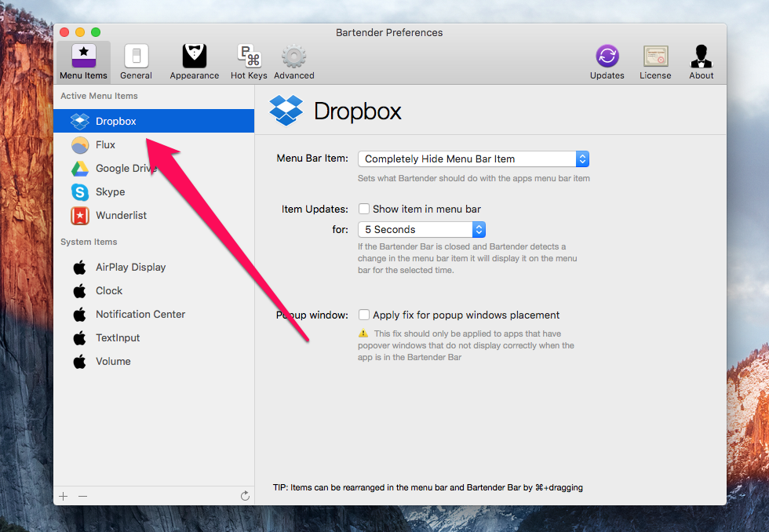
Task: Click the Active Menu Items heading
Action: (99, 96)
